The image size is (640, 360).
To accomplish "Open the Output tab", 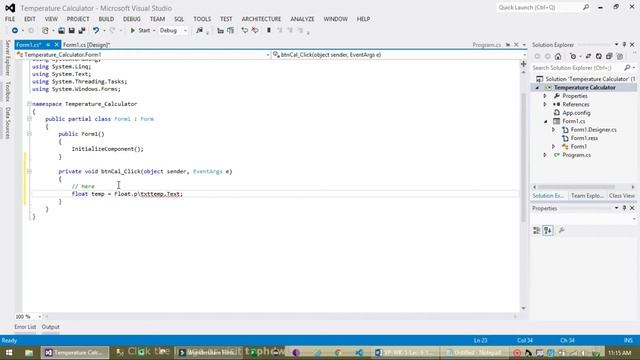I will point(51,327).
